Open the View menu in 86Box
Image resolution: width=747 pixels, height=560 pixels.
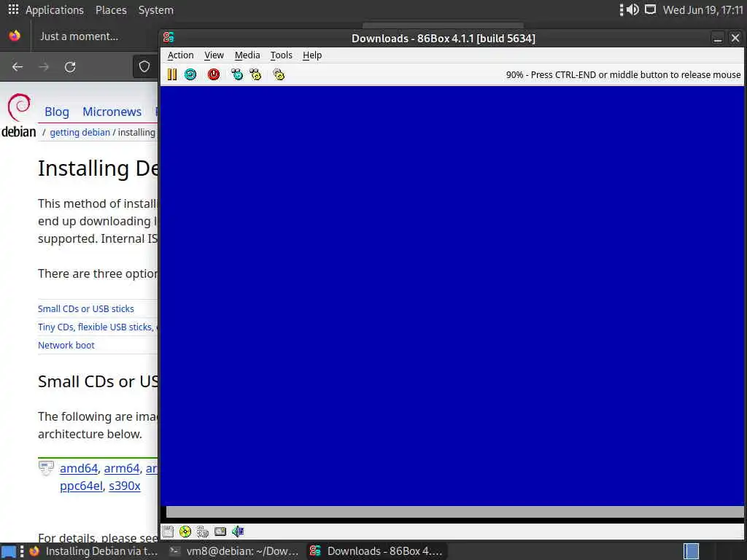click(214, 55)
